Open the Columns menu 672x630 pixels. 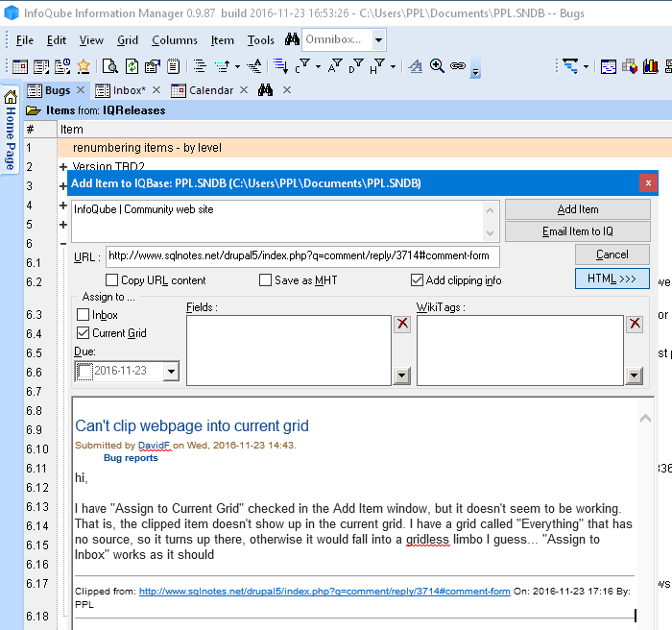coord(175,40)
